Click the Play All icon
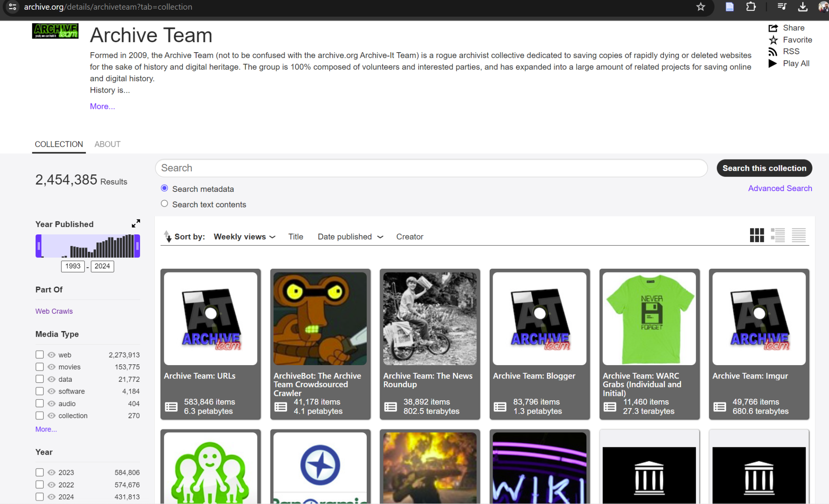Viewport: 829px width, 504px height. 774,64
